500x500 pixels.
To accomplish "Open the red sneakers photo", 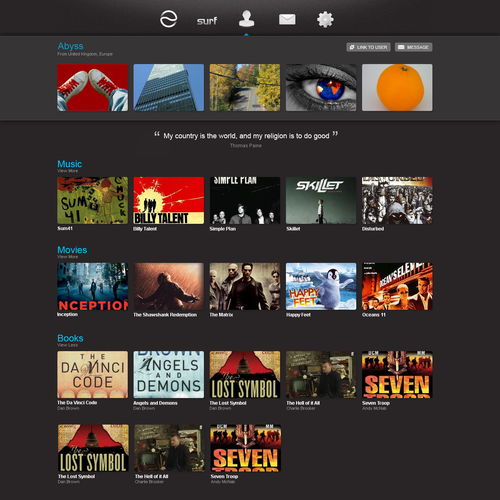I will click(x=93, y=87).
